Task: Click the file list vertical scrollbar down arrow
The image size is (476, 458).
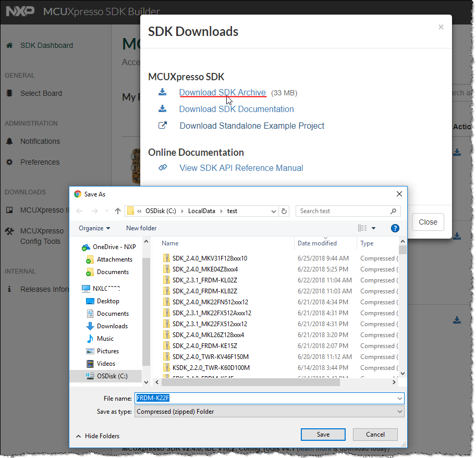Action: point(403,374)
